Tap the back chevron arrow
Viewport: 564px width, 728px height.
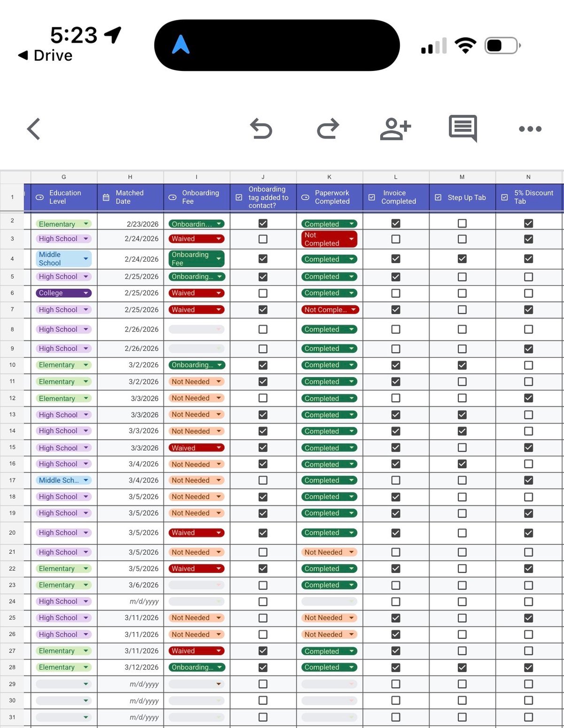click(34, 129)
